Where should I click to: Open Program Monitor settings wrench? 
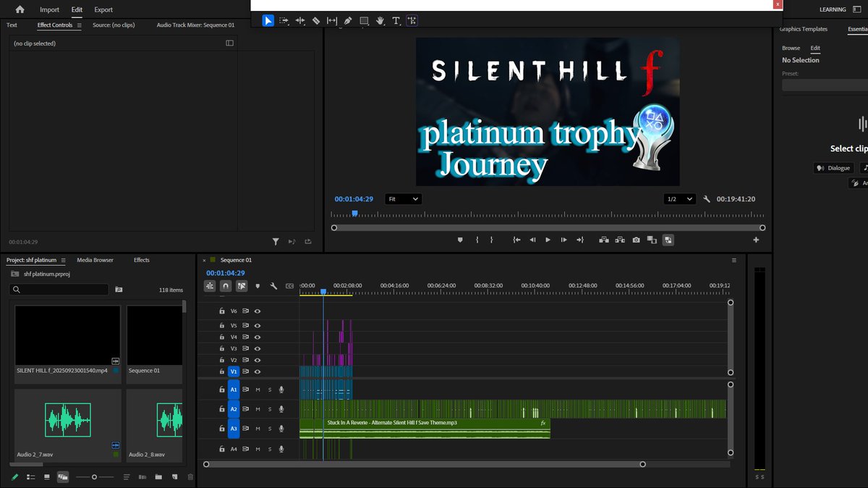point(707,199)
